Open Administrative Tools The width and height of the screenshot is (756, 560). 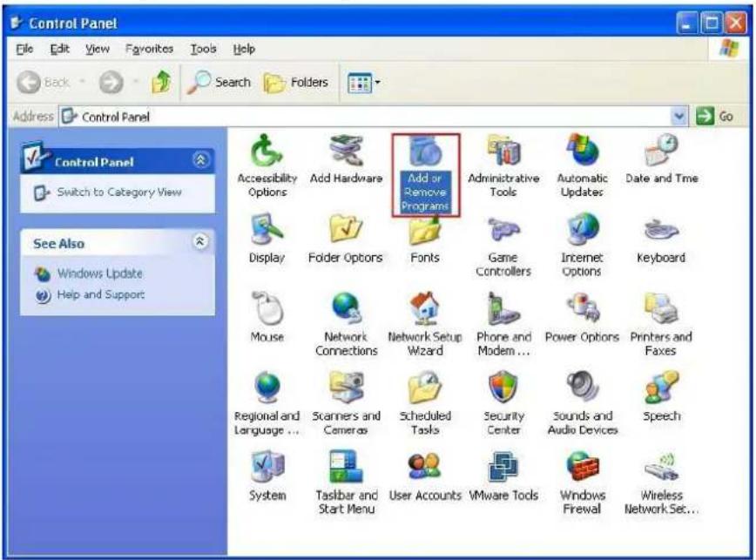click(x=503, y=165)
